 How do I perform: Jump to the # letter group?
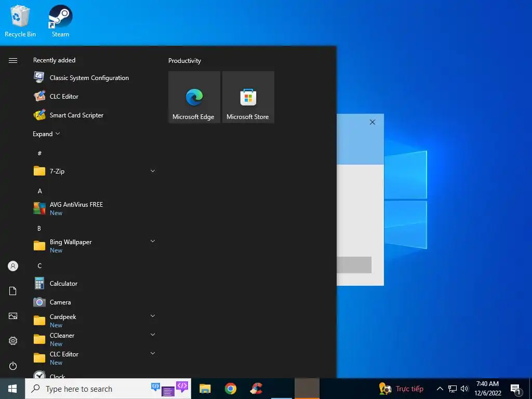[39, 153]
